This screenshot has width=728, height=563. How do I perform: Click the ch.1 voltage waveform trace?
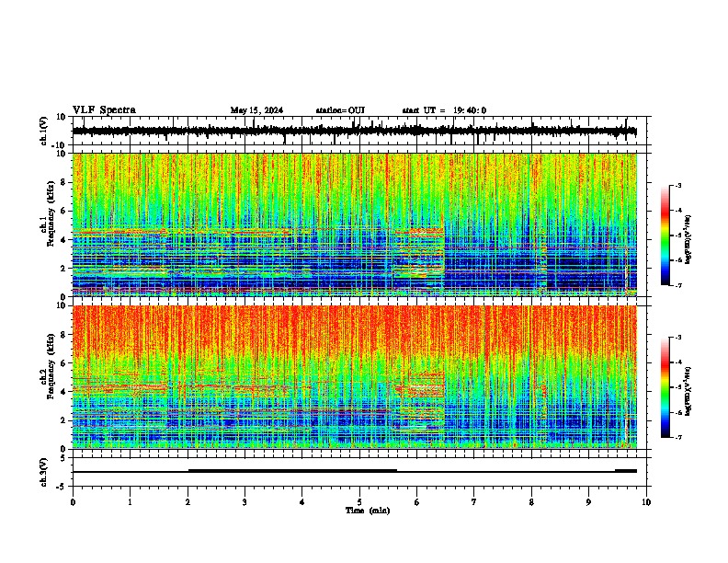(x=355, y=131)
